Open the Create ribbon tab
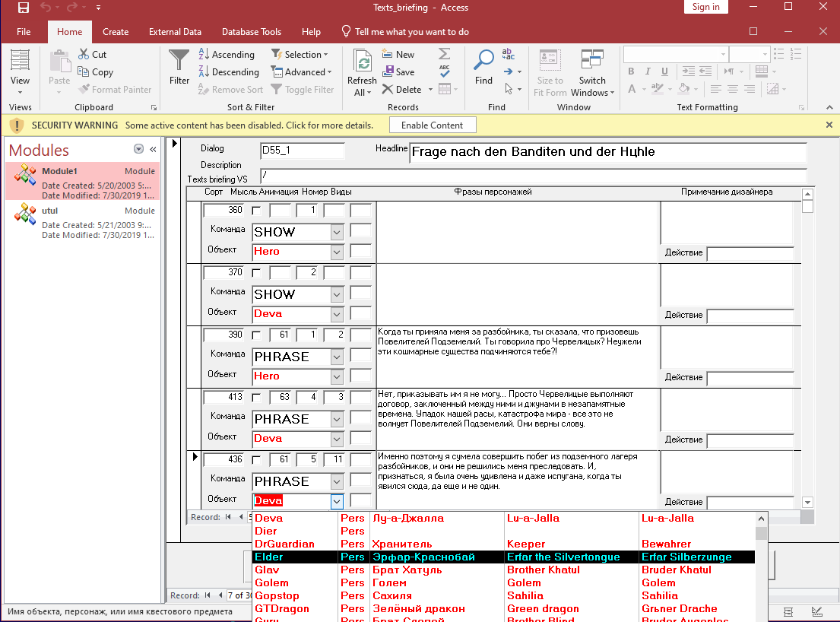The width and height of the screenshot is (840, 622). pos(116,32)
